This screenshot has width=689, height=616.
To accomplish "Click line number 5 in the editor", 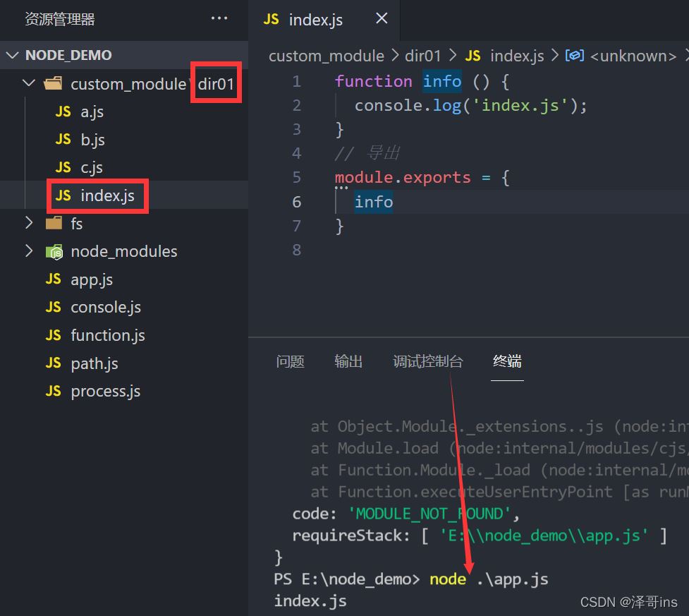I will point(297,178).
